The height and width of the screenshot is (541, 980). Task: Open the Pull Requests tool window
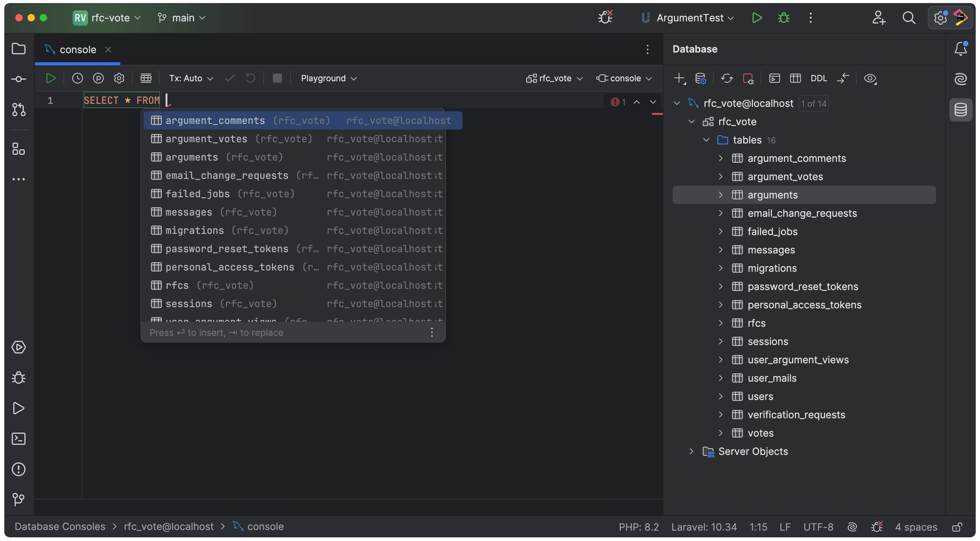pyautogui.click(x=18, y=110)
